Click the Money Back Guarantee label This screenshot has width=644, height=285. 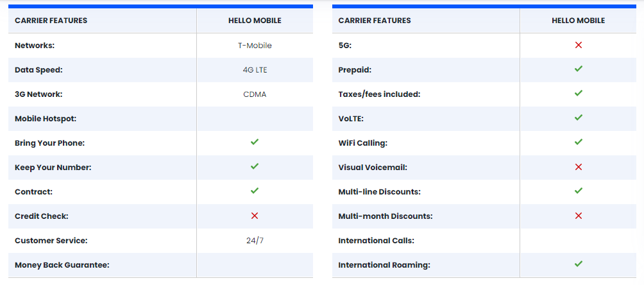point(62,265)
